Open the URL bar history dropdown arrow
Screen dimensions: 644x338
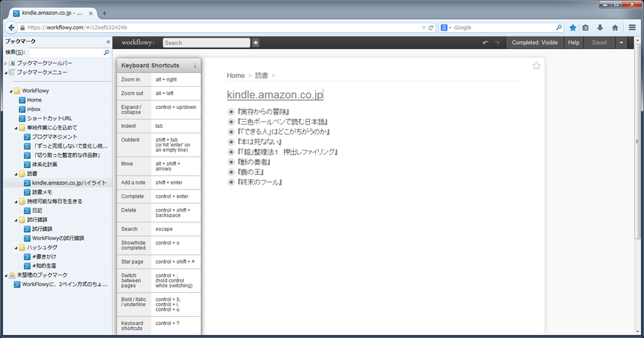pos(423,28)
